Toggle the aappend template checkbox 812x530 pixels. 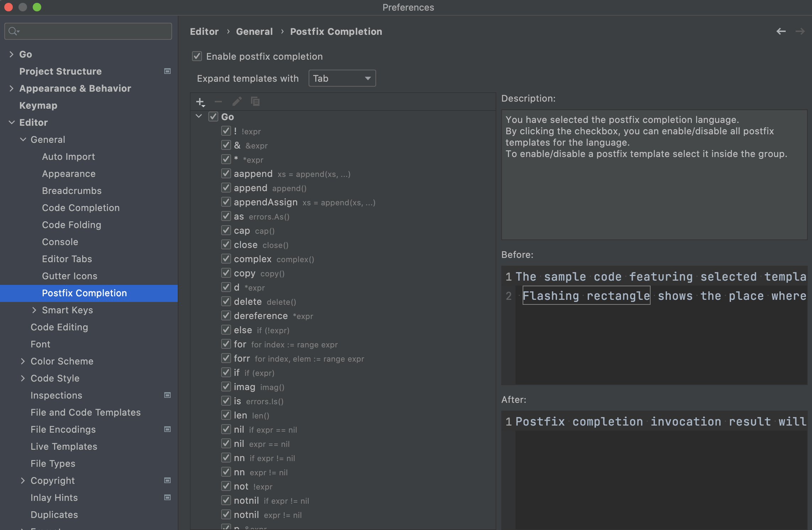coord(226,173)
